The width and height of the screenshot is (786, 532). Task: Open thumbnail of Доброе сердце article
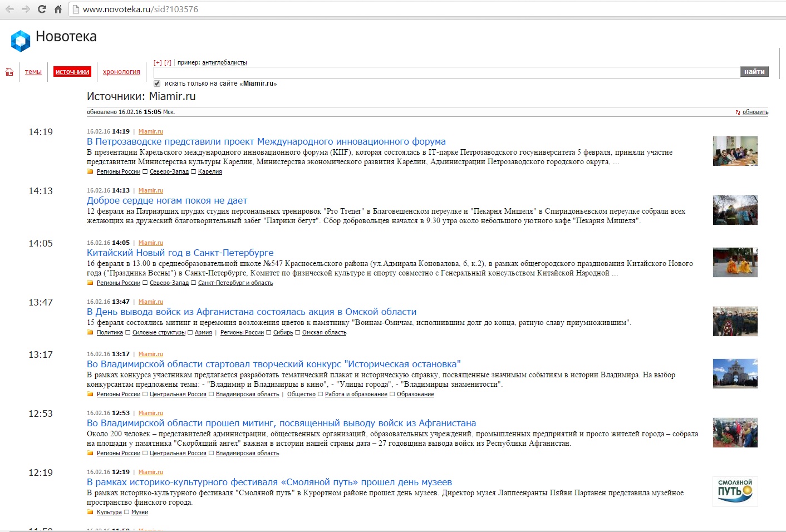pos(735,210)
